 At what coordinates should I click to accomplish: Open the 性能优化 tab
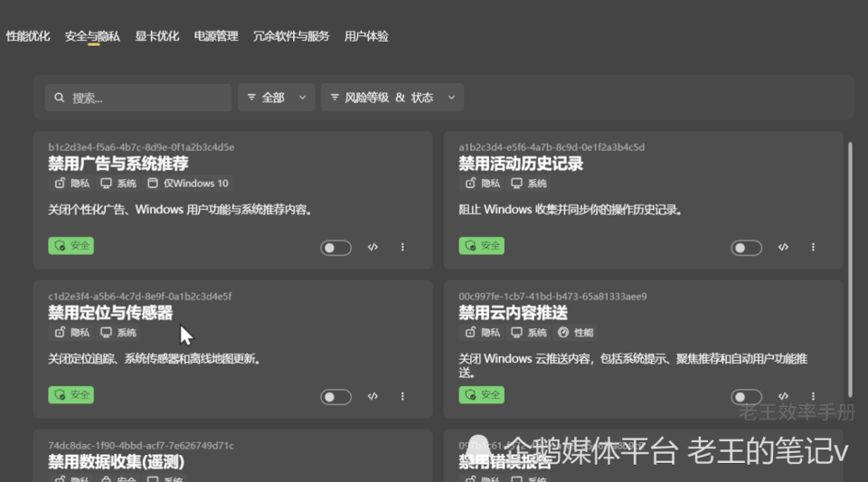tap(28, 36)
